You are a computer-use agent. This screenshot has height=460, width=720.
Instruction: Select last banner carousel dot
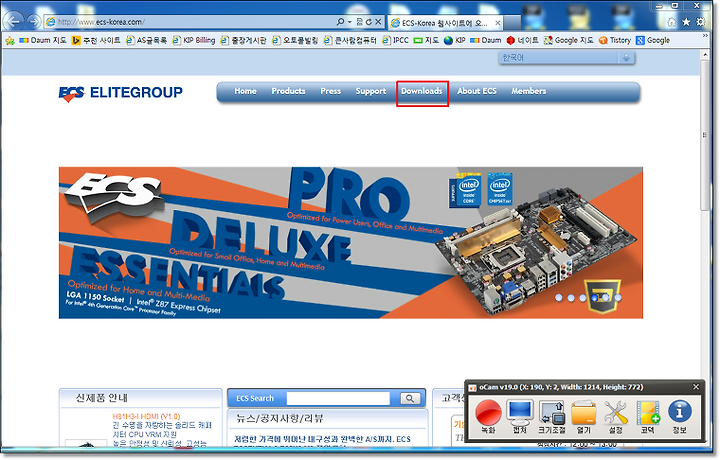[618, 298]
